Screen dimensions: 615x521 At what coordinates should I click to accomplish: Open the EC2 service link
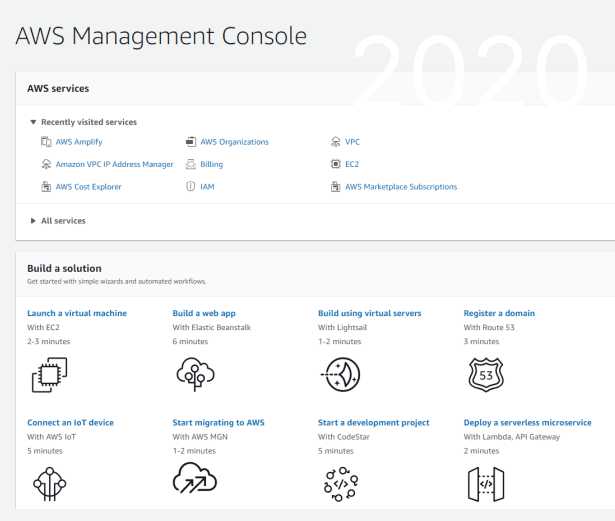[x=352, y=164]
